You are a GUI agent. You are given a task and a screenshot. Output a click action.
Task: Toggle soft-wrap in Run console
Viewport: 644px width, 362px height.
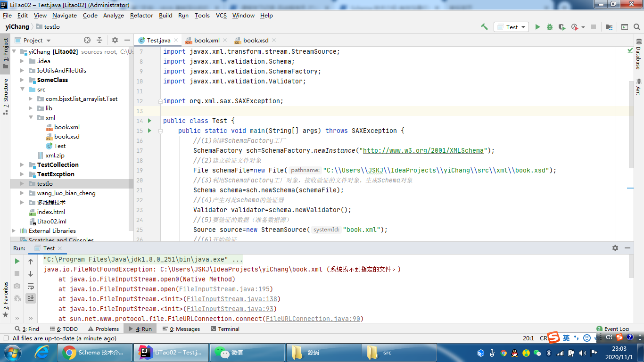[31, 286]
